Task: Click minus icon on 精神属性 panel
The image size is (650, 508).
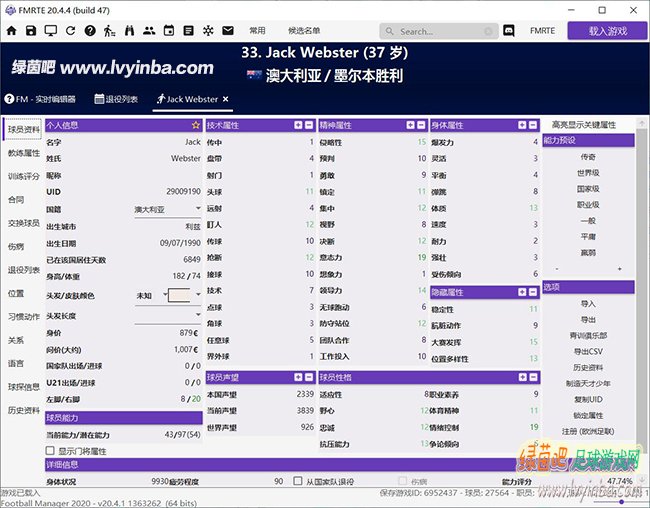Action: (421, 125)
